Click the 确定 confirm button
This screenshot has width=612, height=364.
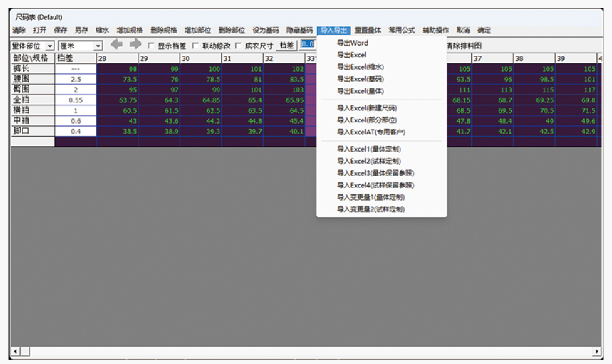pos(484,30)
